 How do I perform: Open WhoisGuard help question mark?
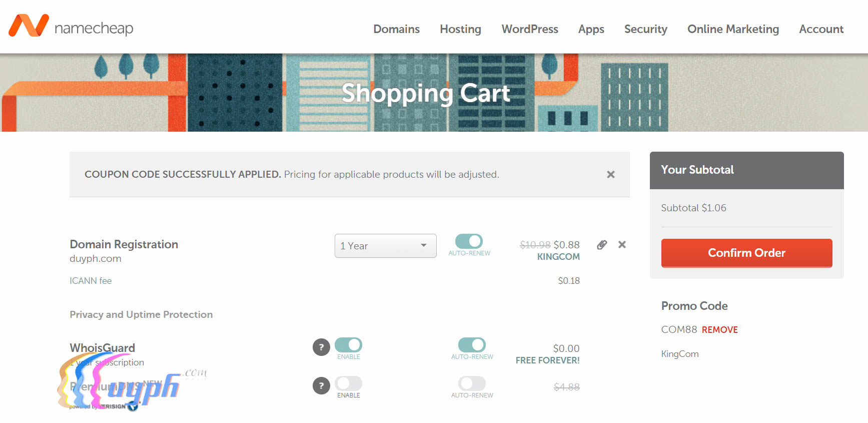[321, 347]
